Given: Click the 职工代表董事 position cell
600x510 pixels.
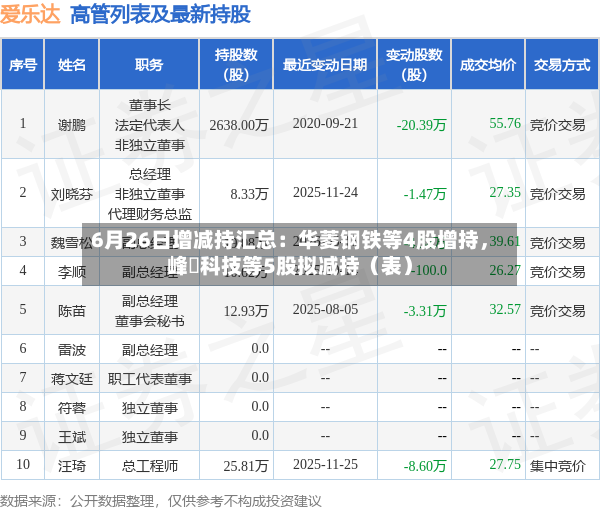Looking at the screenshot, I should tap(149, 379).
